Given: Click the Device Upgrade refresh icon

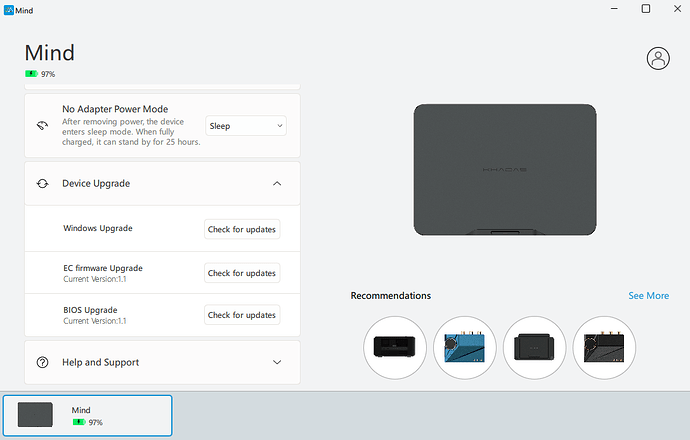Looking at the screenshot, I should pos(42,184).
